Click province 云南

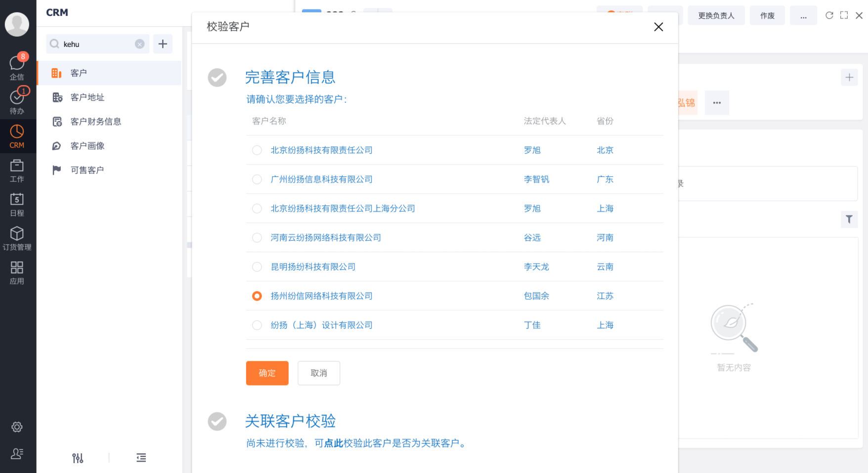click(x=605, y=267)
